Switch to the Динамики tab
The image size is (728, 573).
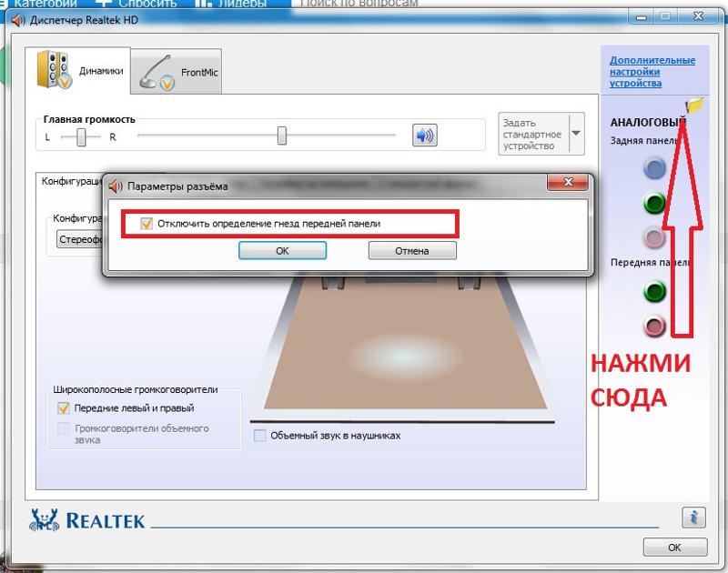coord(78,71)
